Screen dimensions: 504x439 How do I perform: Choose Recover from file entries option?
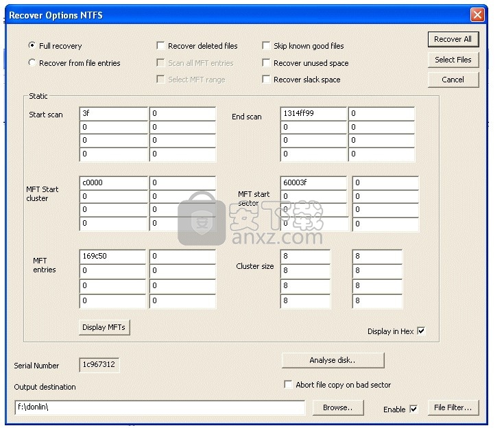(32, 62)
